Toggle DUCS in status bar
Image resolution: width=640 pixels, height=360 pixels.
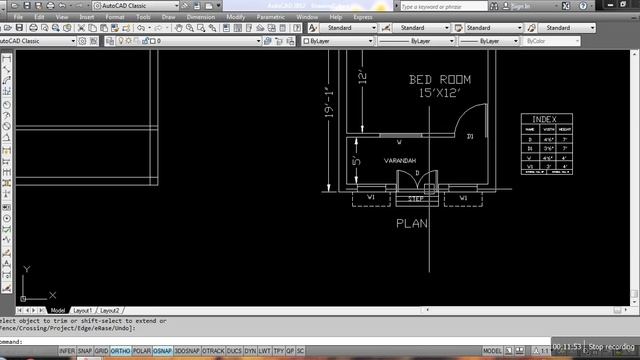point(234,351)
